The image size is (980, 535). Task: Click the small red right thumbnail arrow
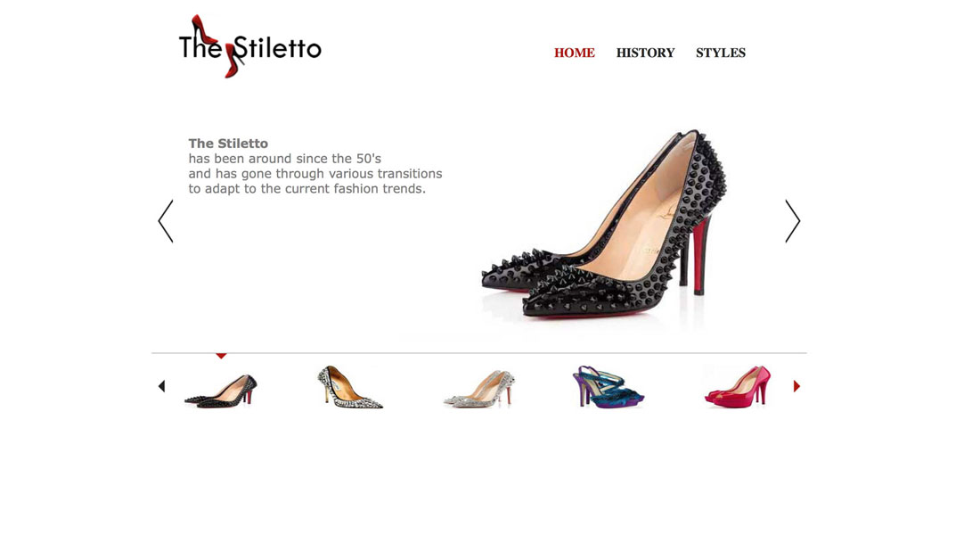(796, 386)
